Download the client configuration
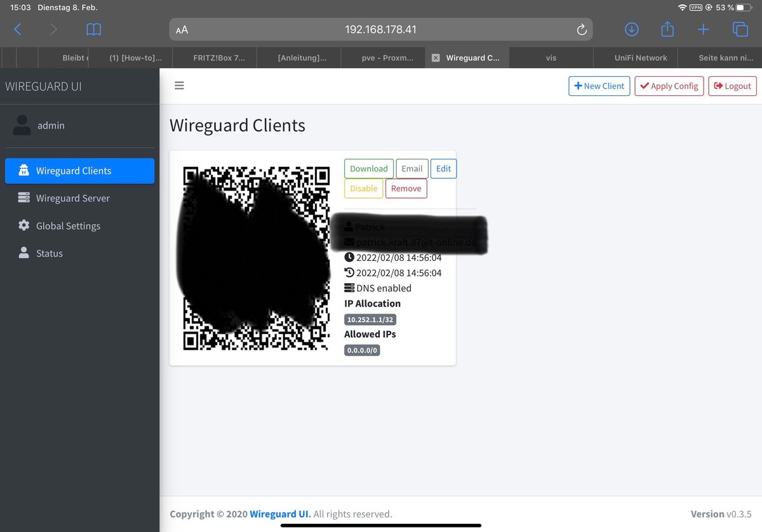Image resolution: width=762 pixels, height=532 pixels. pyautogui.click(x=369, y=169)
